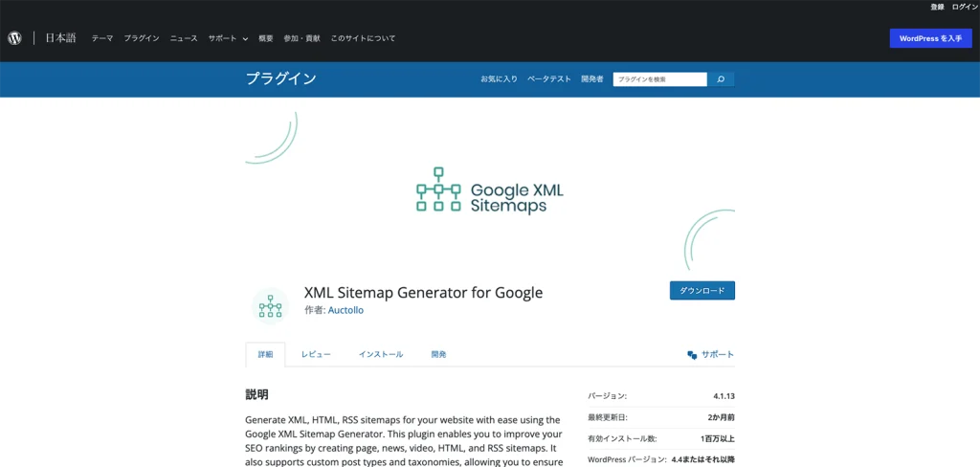Open the ニュース menu item
Screen dimensions: 980x467
click(184, 38)
